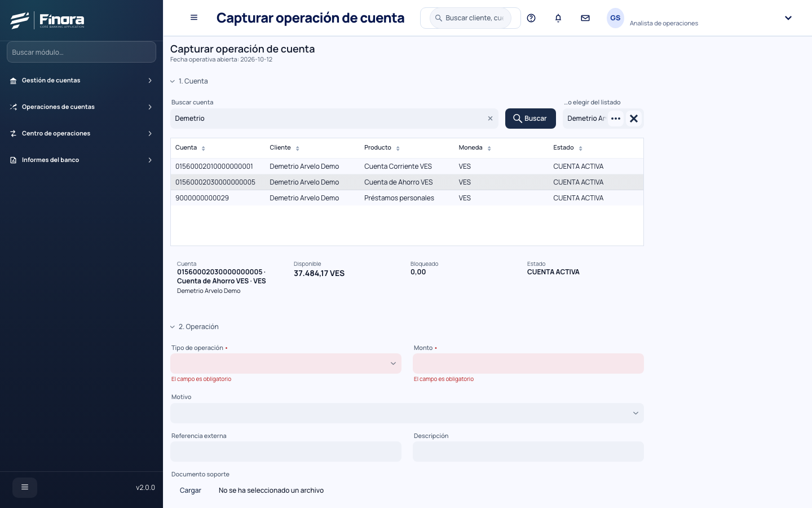Open the Tipo de operación dropdown
Image resolution: width=812 pixels, height=508 pixels.
[x=286, y=364]
